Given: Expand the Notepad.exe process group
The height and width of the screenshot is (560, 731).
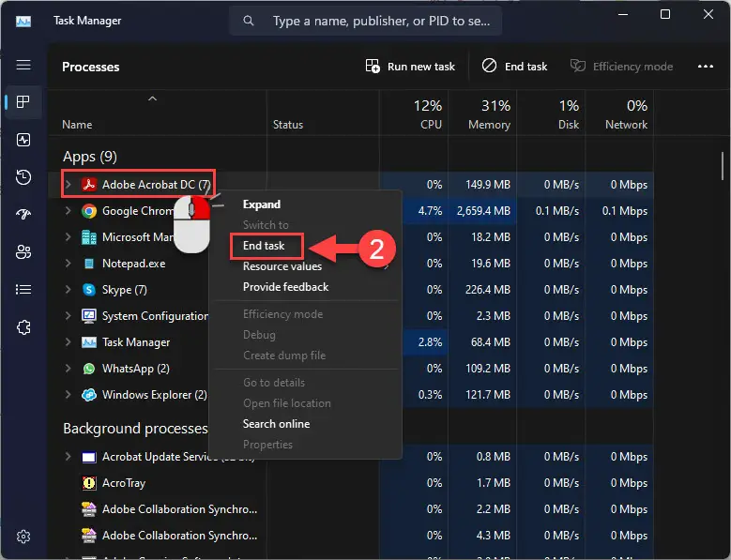Looking at the screenshot, I should 69,264.
